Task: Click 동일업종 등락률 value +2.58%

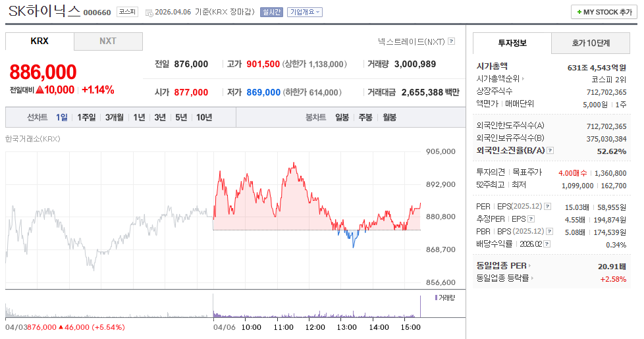Action: tap(613, 279)
